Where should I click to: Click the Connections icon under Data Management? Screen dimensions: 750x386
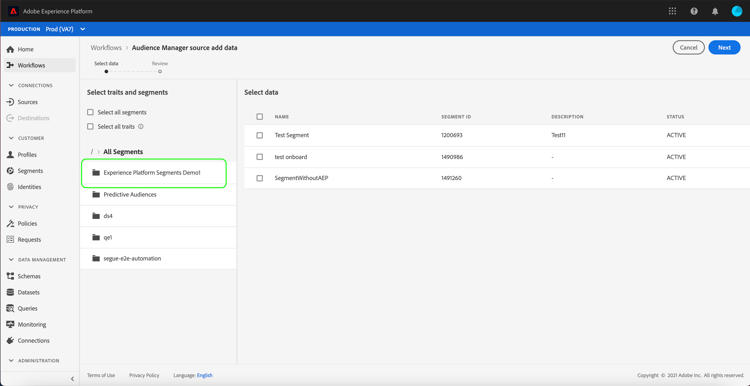tap(10, 341)
